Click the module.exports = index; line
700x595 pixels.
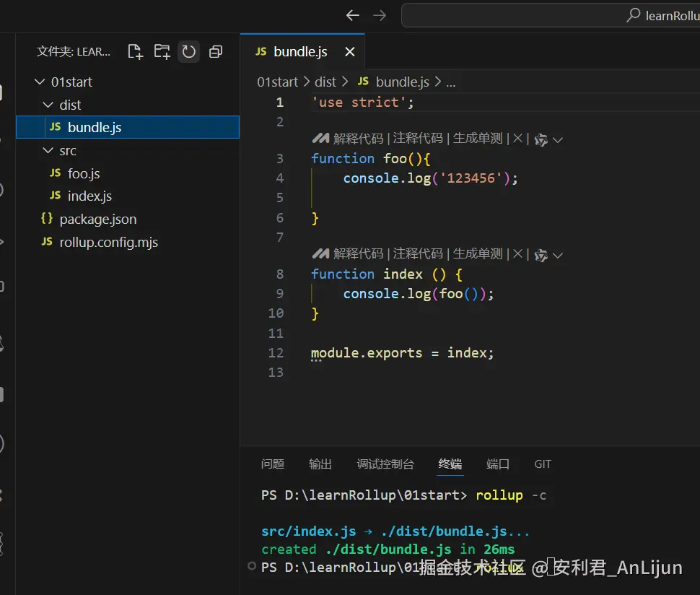coord(402,353)
